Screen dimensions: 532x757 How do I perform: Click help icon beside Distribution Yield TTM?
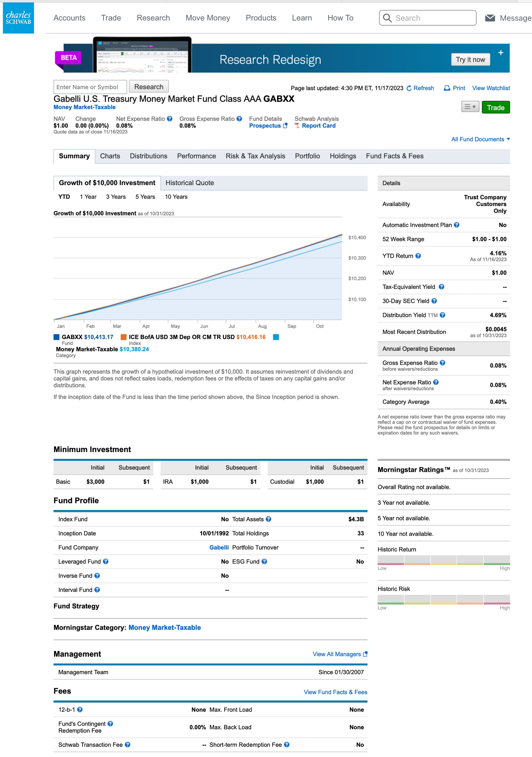(443, 315)
